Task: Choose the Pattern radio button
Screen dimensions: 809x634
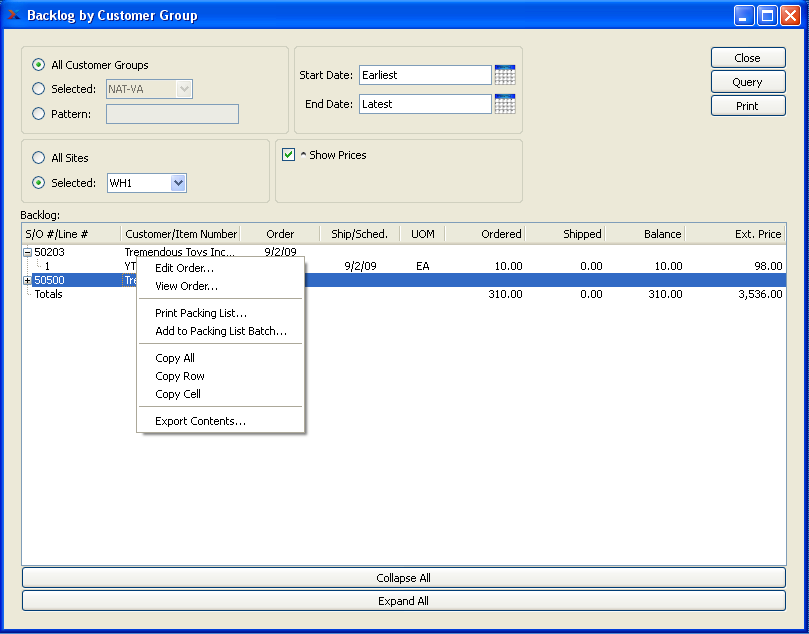Action: point(39,114)
